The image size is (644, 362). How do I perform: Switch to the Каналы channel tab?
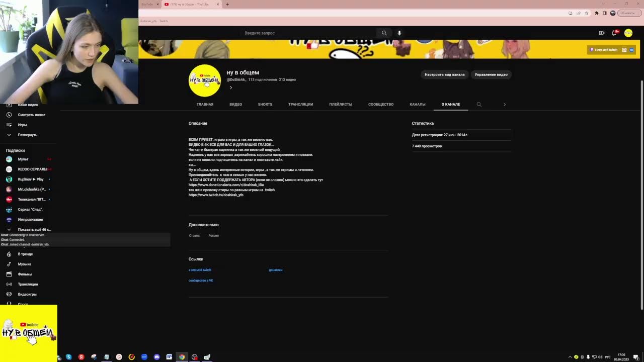click(418, 104)
